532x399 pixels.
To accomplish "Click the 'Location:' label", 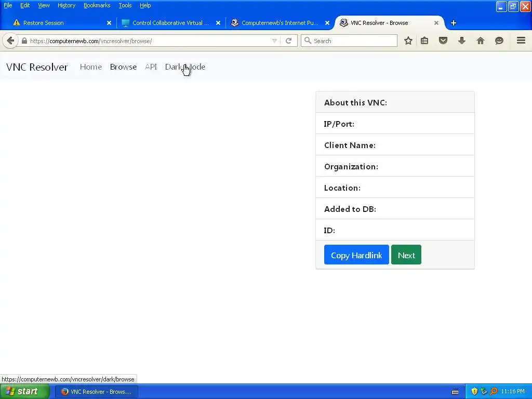I will [342, 188].
